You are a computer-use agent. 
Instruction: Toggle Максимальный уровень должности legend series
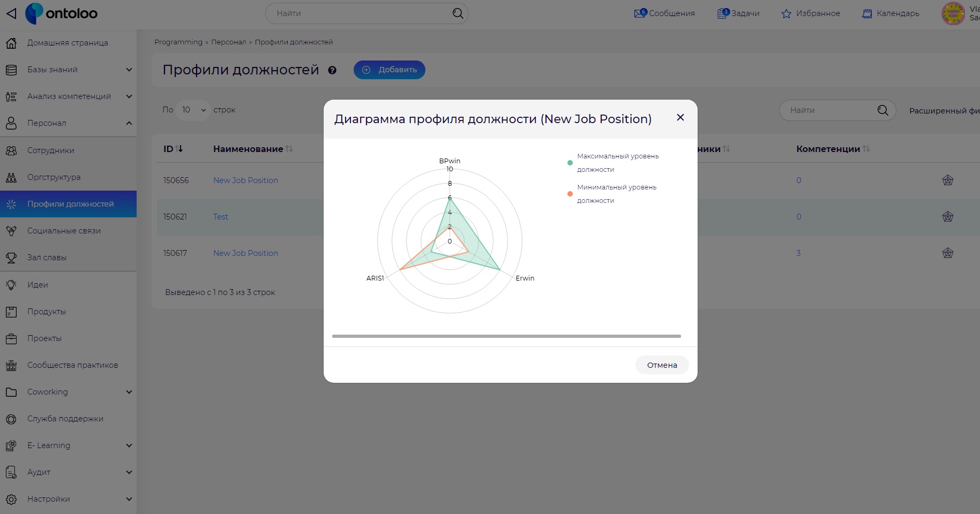(x=613, y=163)
